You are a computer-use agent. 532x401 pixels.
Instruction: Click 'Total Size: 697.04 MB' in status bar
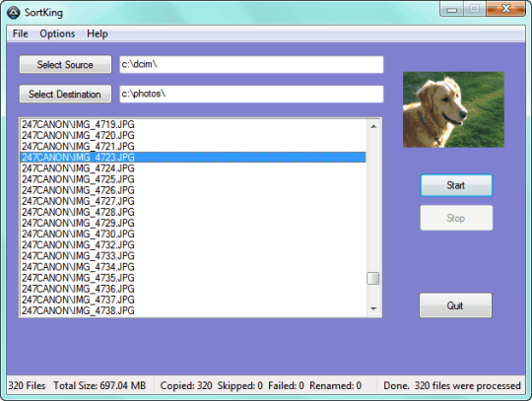tap(100, 386)
